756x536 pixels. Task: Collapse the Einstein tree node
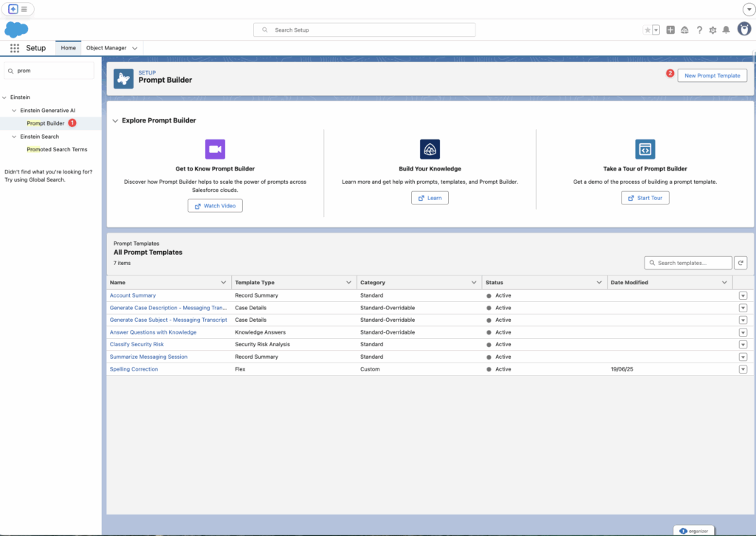click(x=4, y=97)
